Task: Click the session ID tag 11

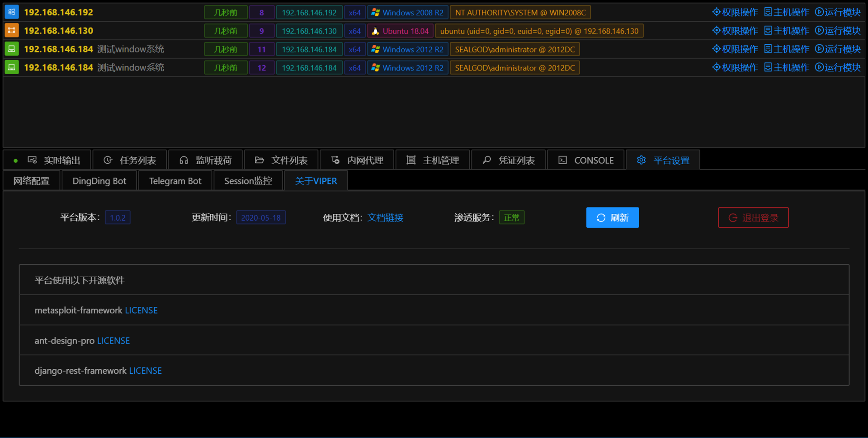Action: (x=262, y=49)
